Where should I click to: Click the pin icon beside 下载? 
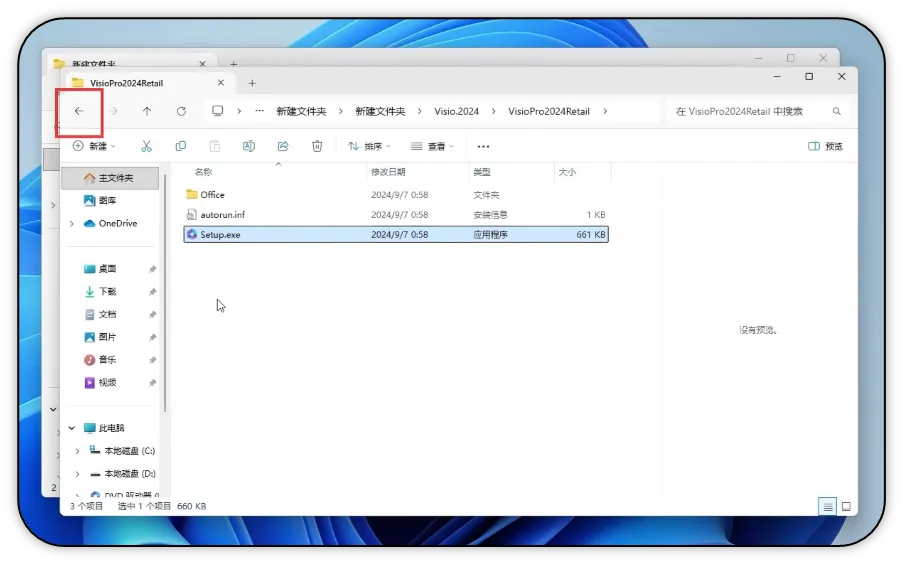pos(152,292)
